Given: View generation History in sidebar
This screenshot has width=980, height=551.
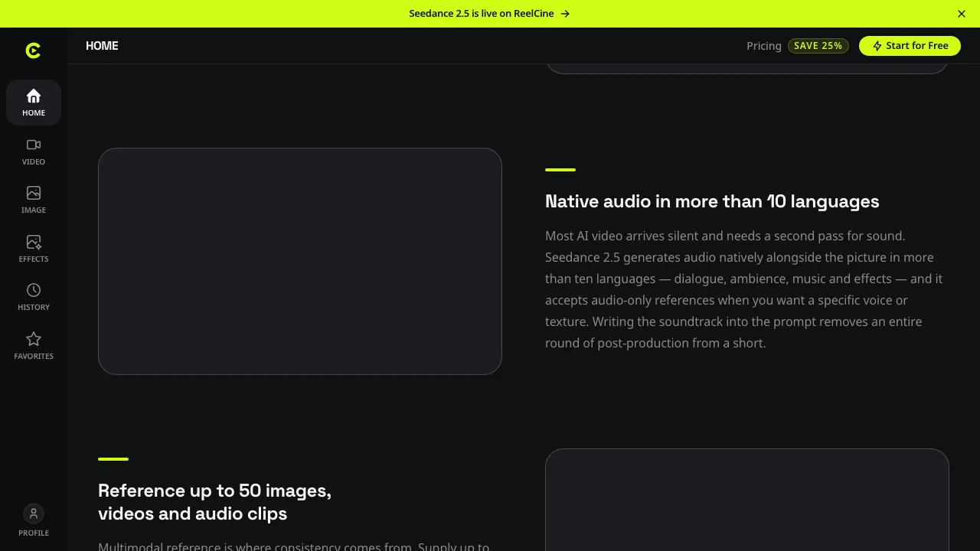Looking at the screenshot, I should (x=34, y=297).
